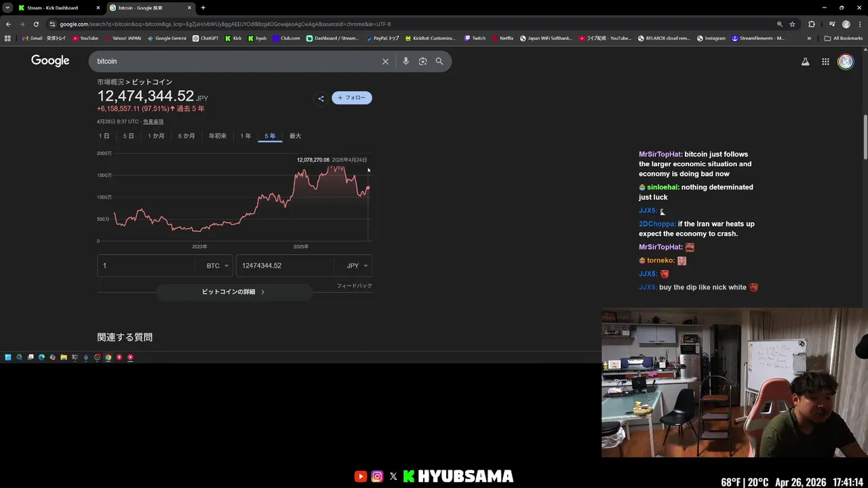Click the magnifier search button in search box
The height and width of the screenshot is (488, 868).
[x=439, y=61]
